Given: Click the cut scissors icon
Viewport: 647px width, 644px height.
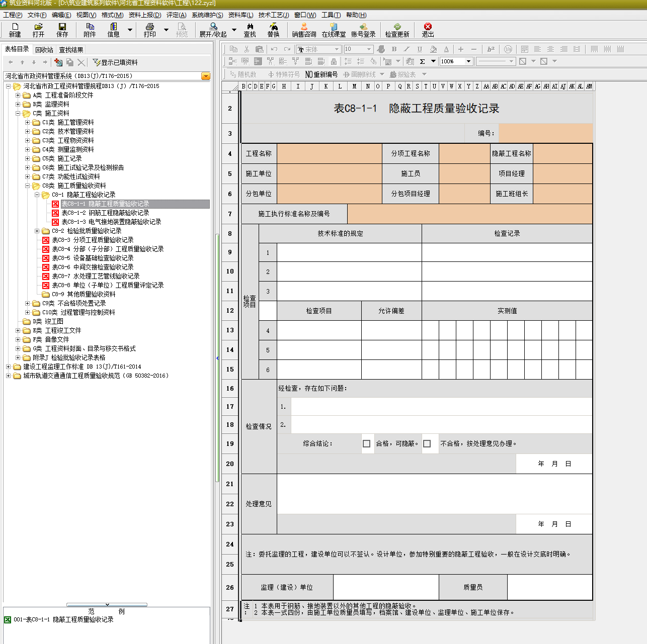Looking at the screenshot, I should coord(247,49).
